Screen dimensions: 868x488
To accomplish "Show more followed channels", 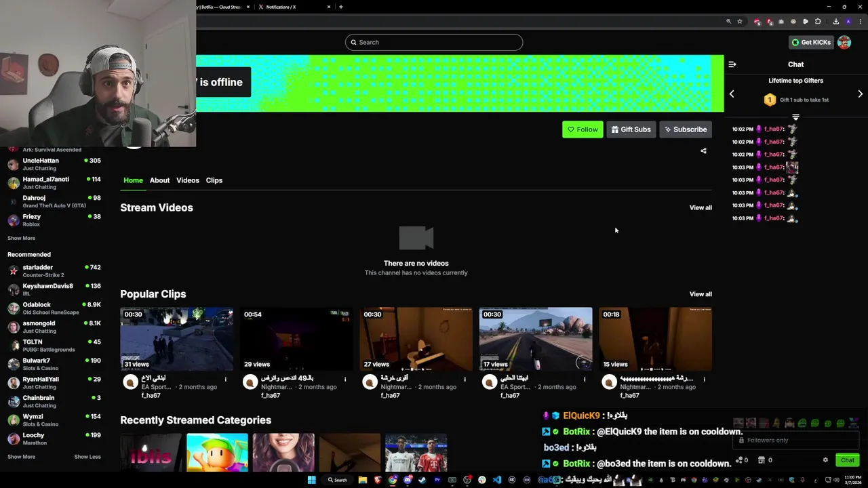I will coord(21,238).
